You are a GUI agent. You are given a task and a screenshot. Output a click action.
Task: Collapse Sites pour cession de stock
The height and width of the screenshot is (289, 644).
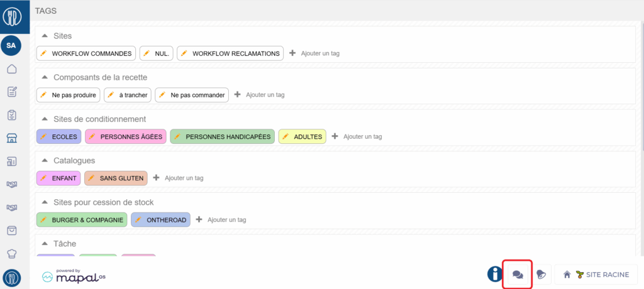click(x=45, y=202)
